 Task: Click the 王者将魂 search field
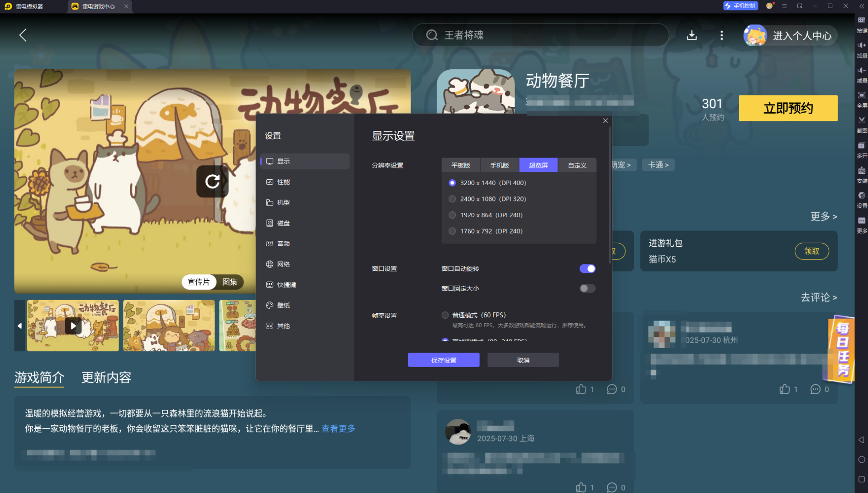(x=540, y=35)
